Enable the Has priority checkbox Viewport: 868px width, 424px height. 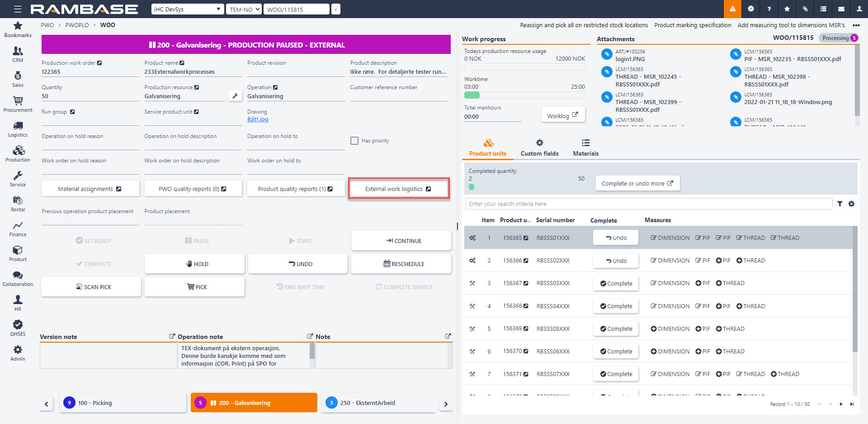(x=354, y=141)
